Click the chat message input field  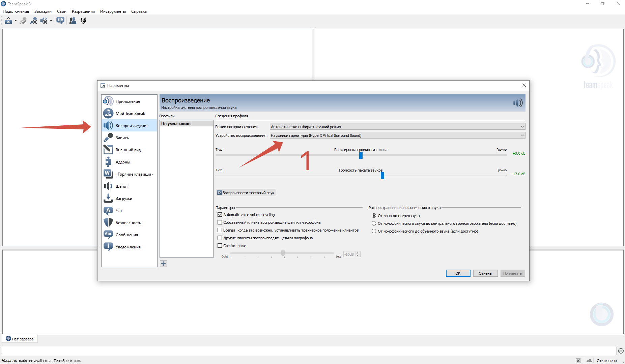[x=309, y=351]
